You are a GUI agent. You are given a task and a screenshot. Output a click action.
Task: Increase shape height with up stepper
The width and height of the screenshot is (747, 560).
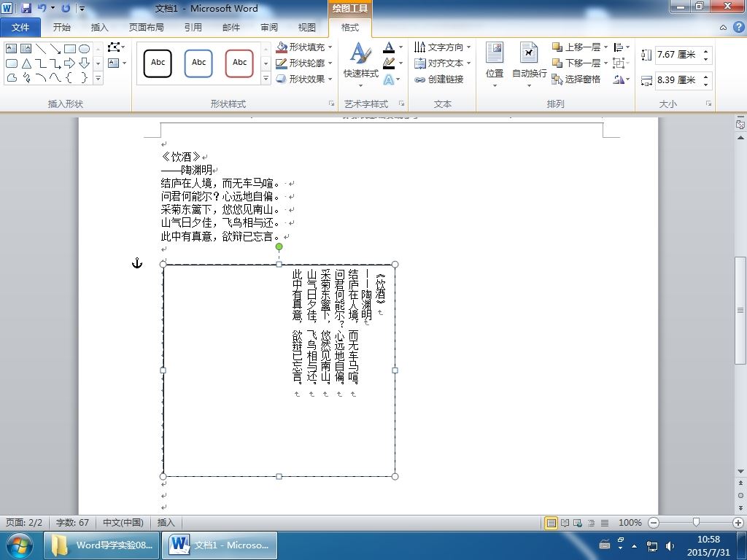coord(706,51)
